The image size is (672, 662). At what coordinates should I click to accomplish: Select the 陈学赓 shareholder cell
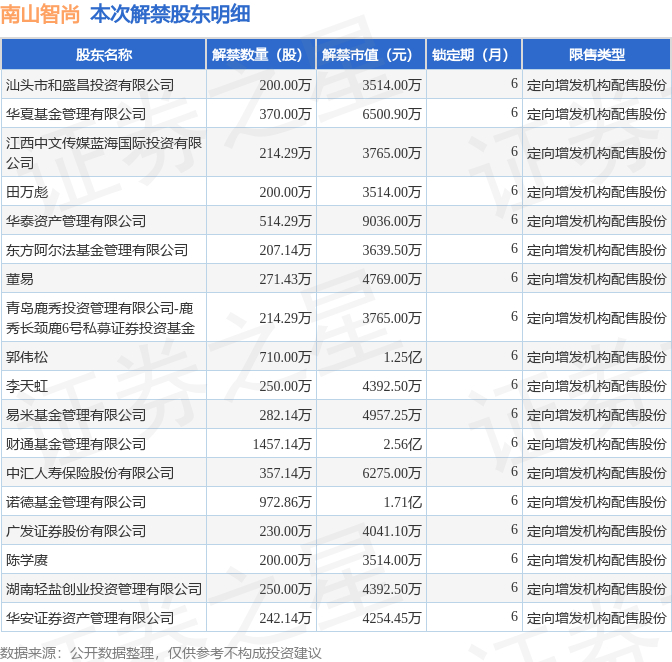[x=104, y=560]
